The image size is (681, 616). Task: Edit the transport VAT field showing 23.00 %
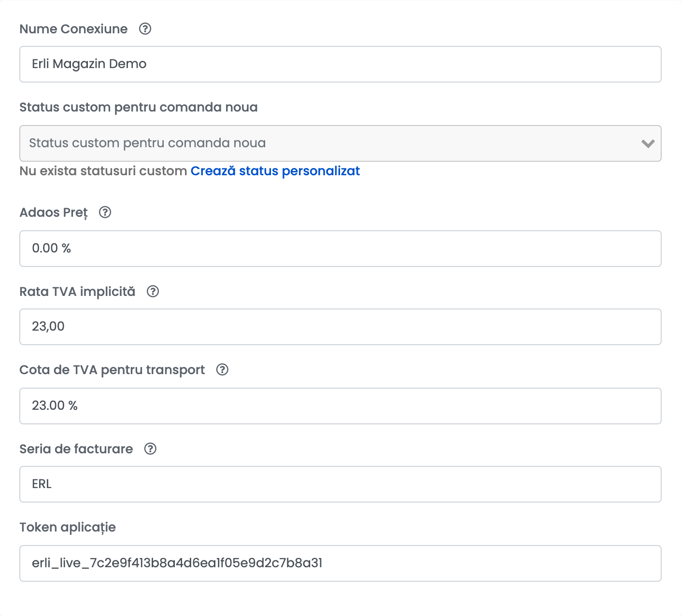click(x=340, y=406)
